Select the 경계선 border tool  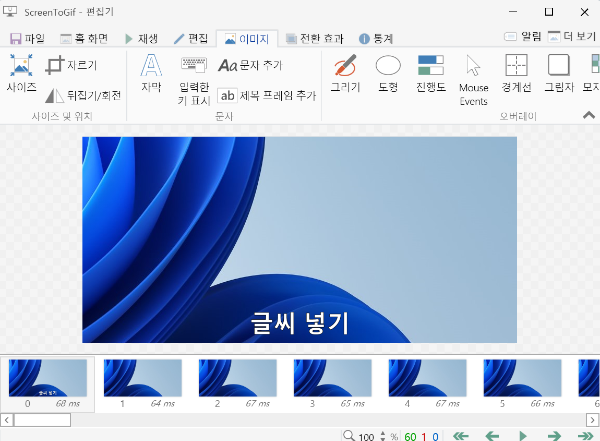pos(517,73)
